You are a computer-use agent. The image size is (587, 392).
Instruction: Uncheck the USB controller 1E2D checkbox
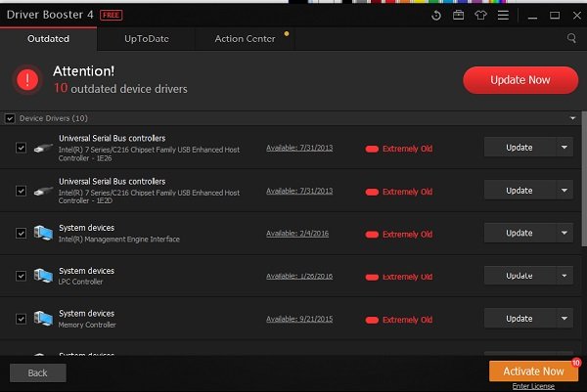[x=21, y=191]
